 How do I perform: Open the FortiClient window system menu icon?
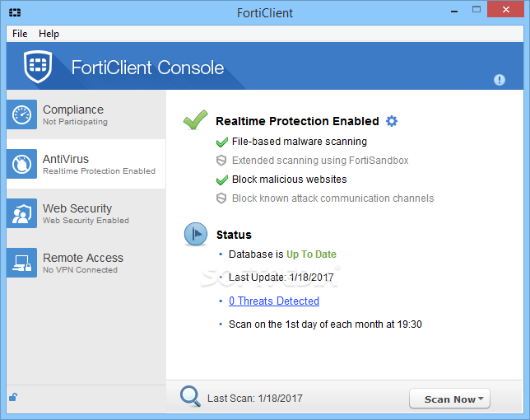15,13
